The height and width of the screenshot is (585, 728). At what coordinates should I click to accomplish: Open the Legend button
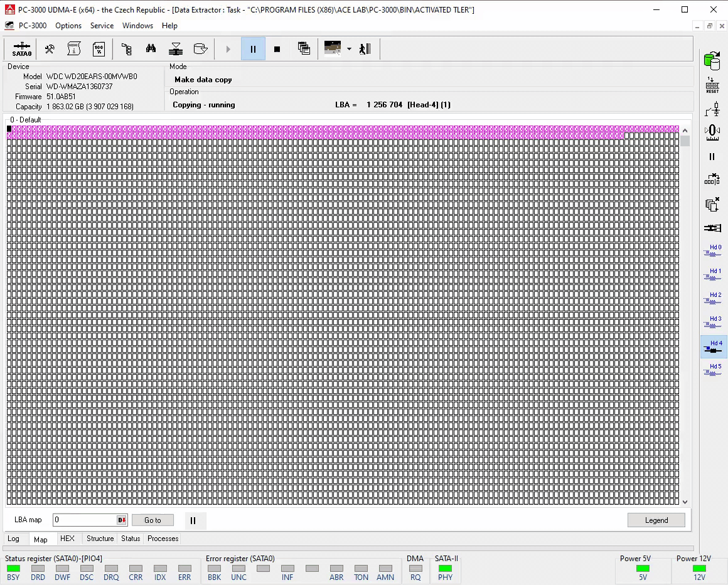point(656,520)
